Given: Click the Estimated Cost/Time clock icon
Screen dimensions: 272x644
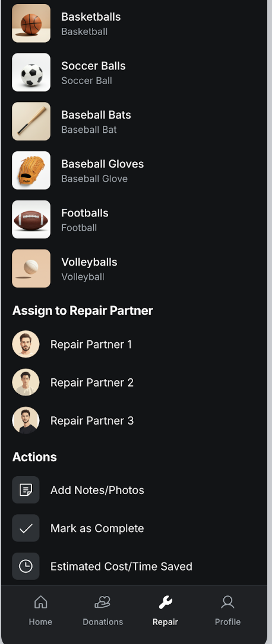Looking at the screenshot, I should (x=26, y=566).
